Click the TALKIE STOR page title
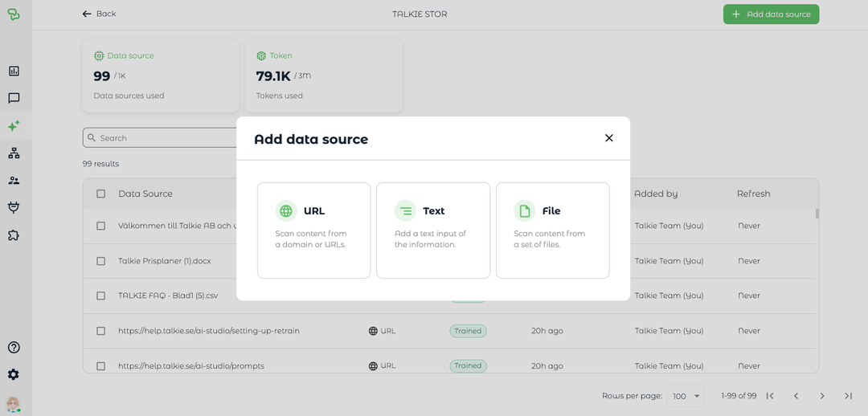868x416 pixels. click(420, 14)
